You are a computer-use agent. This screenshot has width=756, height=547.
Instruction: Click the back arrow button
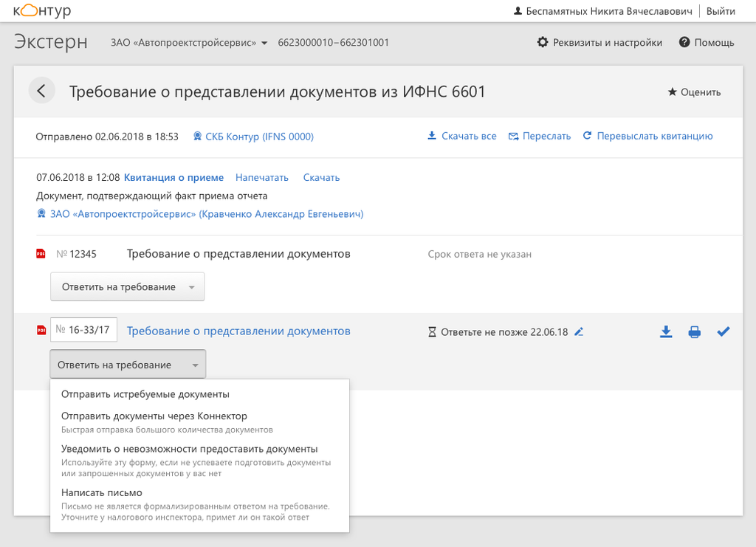(x=41, y=91)
